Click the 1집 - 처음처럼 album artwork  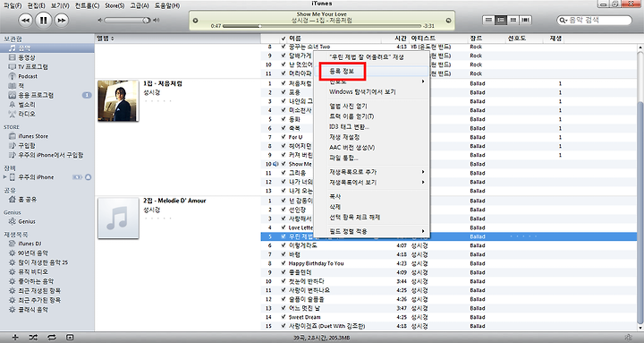pos(118,101)
